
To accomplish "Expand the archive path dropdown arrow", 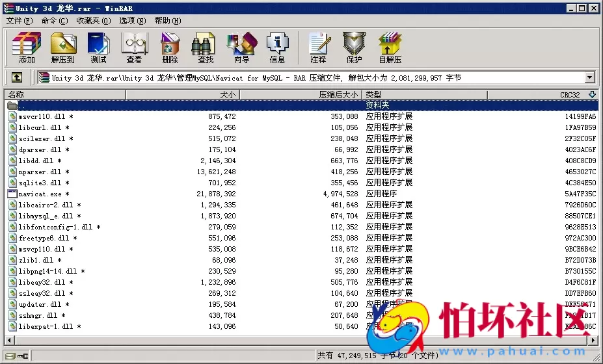I will (590, 77).
